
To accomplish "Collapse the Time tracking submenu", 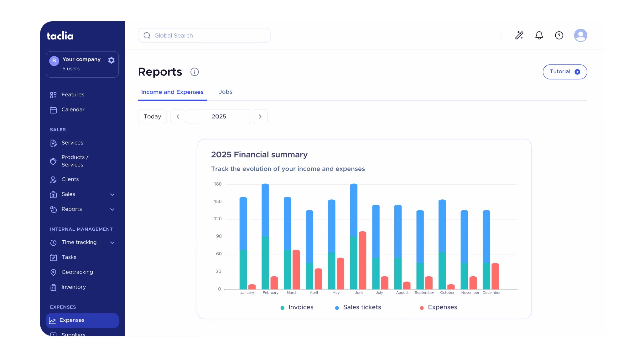I will [x=112, y=242].
